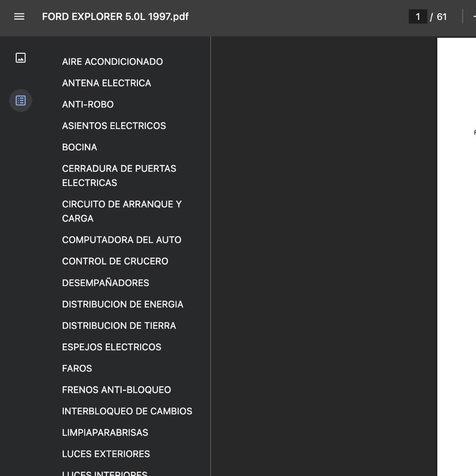Click the total page count 61
The height and width of the screenshot is (476, 476).
[x=442, y=17]
